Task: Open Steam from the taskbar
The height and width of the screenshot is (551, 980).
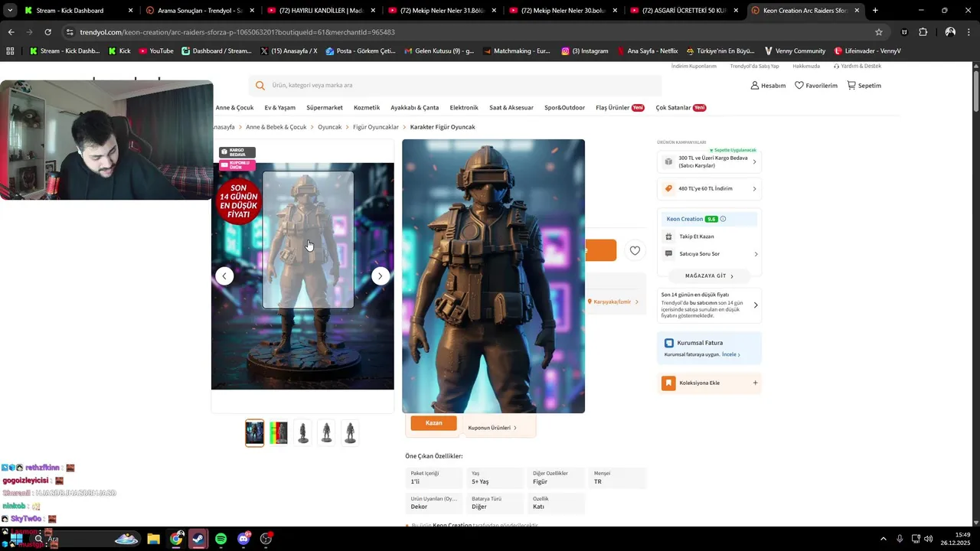Action: pos(198,539)
